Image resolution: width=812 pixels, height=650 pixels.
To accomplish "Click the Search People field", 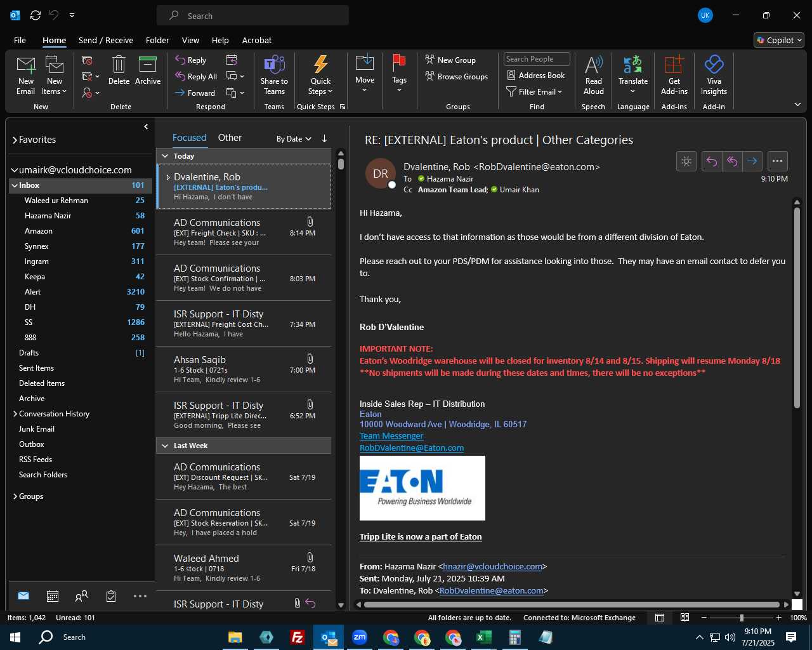I will click(x=537, y=59).
